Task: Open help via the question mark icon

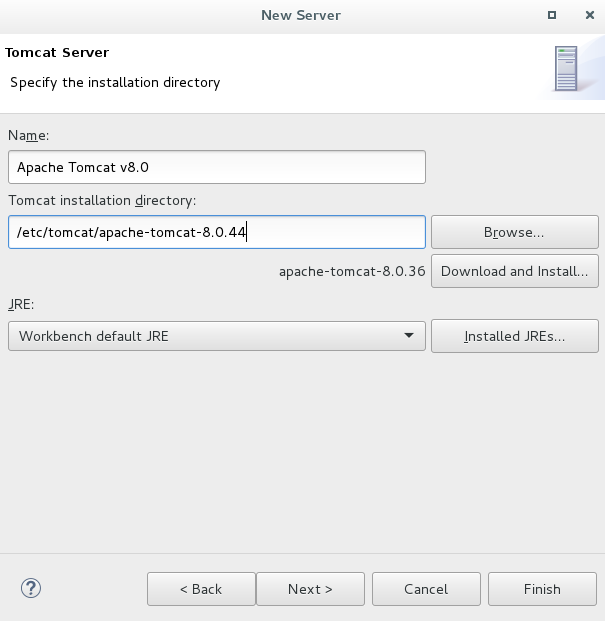Action: coord(30,588)
